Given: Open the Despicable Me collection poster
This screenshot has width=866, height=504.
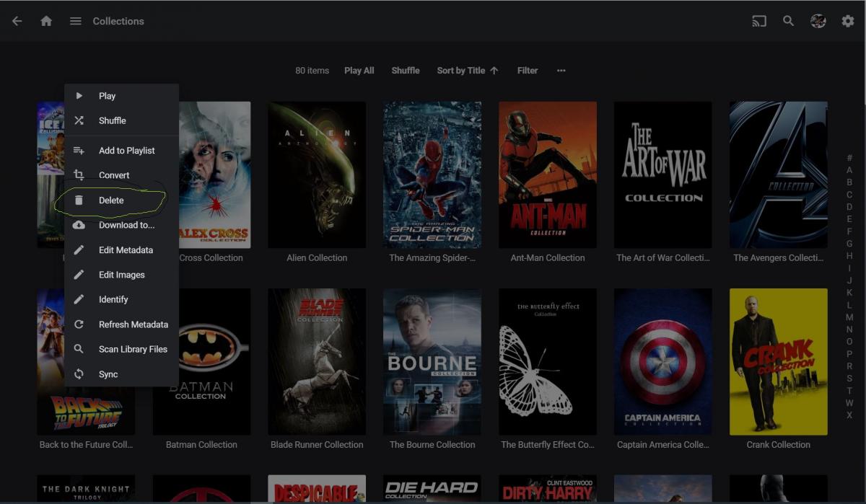Looking at the screenshot, I should click(x=317, y=488).
